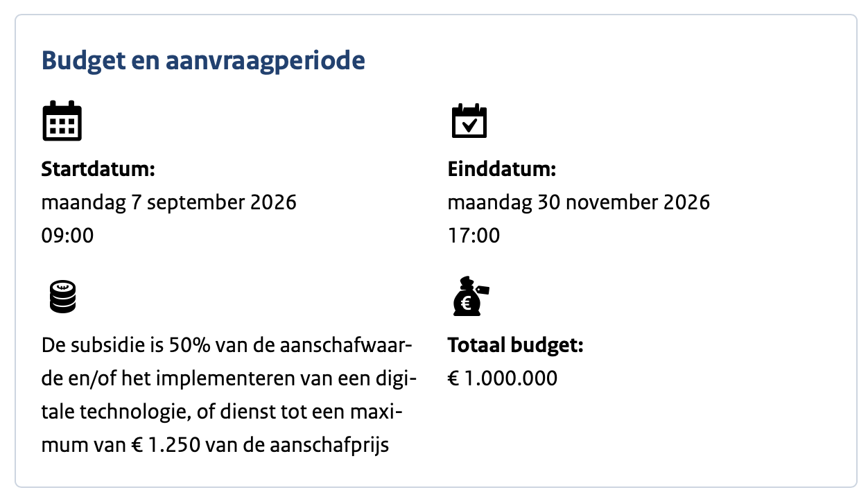Click the text line containing '€ 1.250'

[216, 445]
